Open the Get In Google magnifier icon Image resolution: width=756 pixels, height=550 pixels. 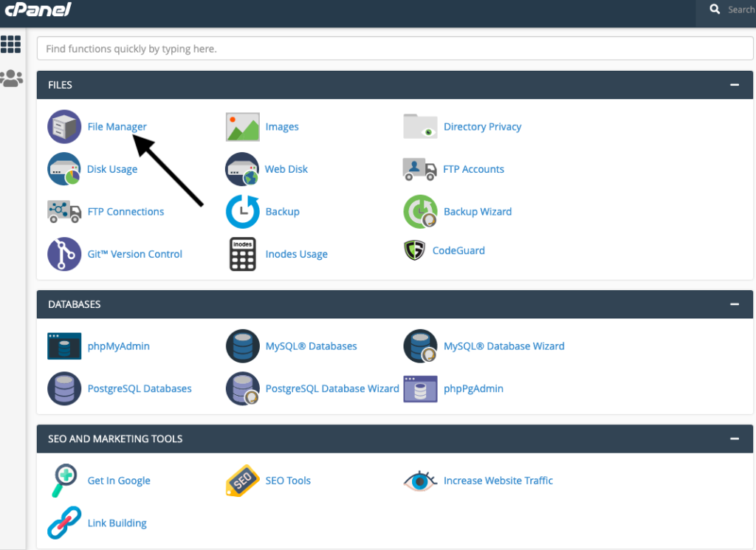64,481
